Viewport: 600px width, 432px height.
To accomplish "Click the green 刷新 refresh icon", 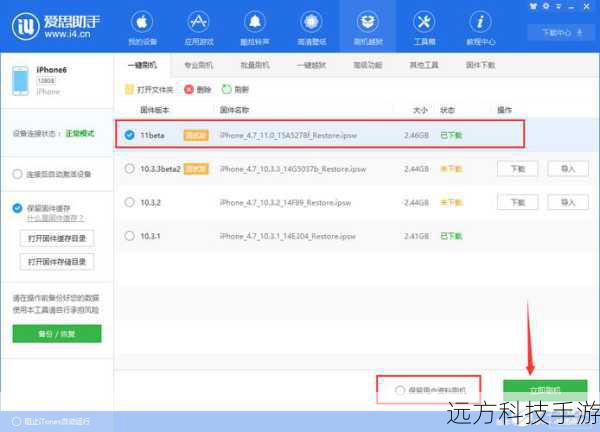I will (x=227, y=89).
